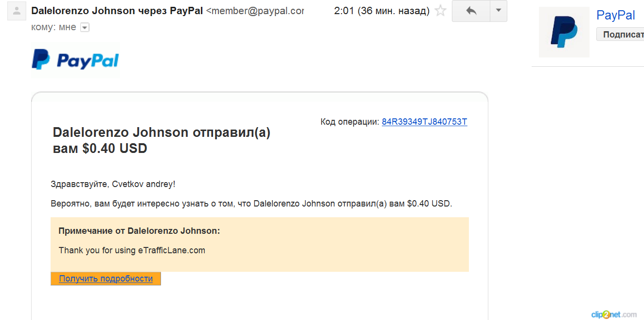Viewport: 644px width, 320px height.
Task: Star this PayPal email
Action: pos(440,11)
